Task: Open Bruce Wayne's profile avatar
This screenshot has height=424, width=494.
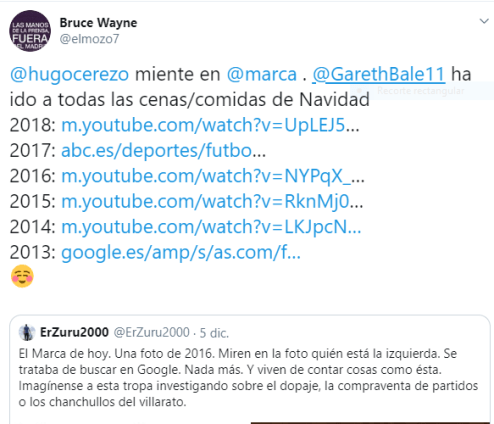Action: (x=30, y=31)
